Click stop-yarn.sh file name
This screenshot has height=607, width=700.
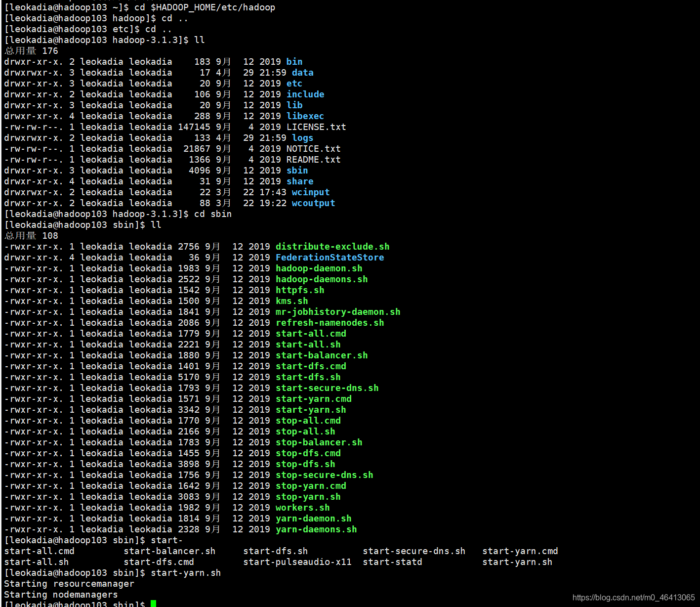pos(308,497)
